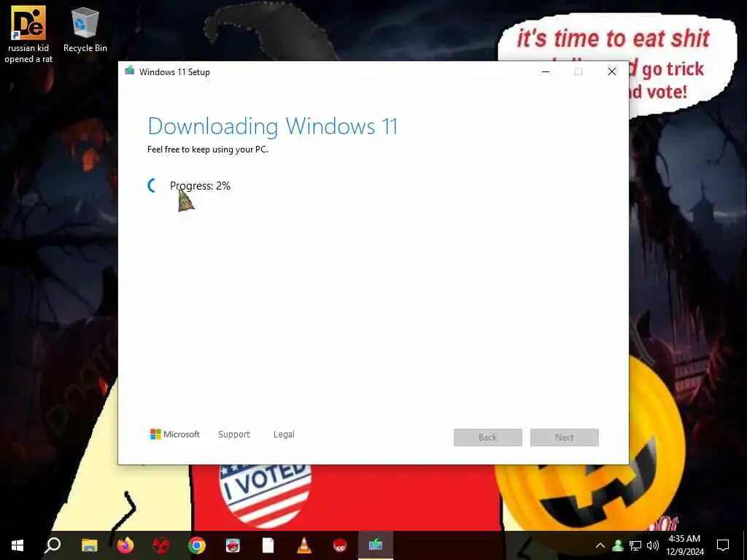The width and height of the screenshot is (747, 560).
Task: Click the Windows 11 Setup title icon
Action: pos(130,71)
